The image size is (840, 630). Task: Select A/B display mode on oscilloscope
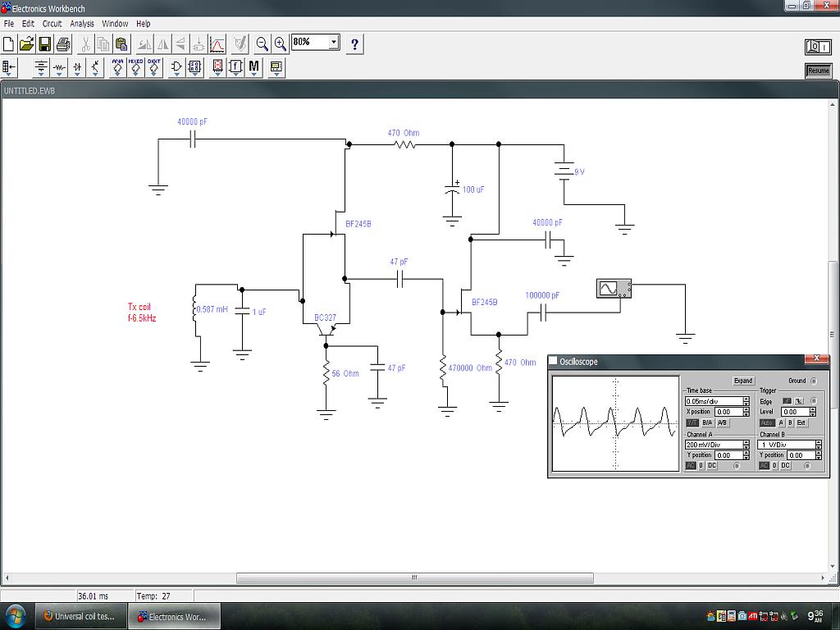click(x=722, y=422)
